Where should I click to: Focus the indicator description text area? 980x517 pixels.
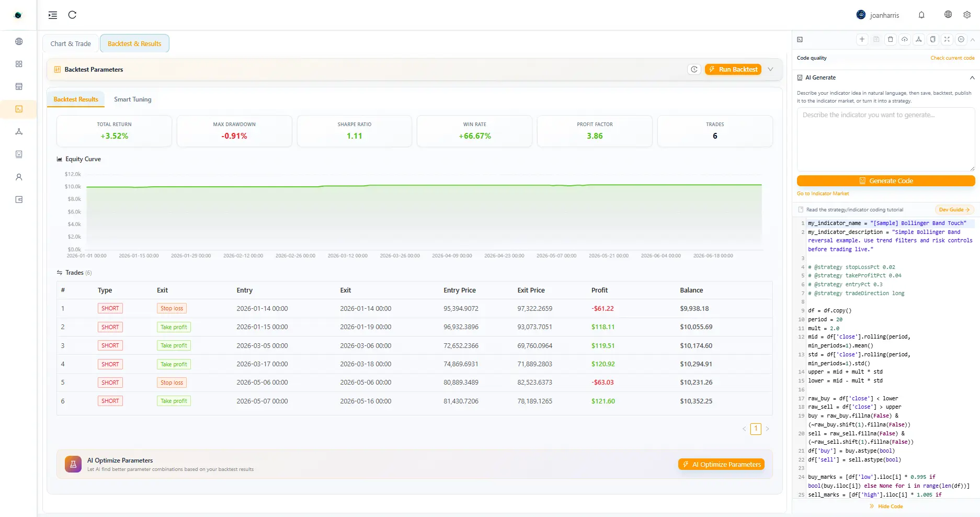click(x=886, y=139)
